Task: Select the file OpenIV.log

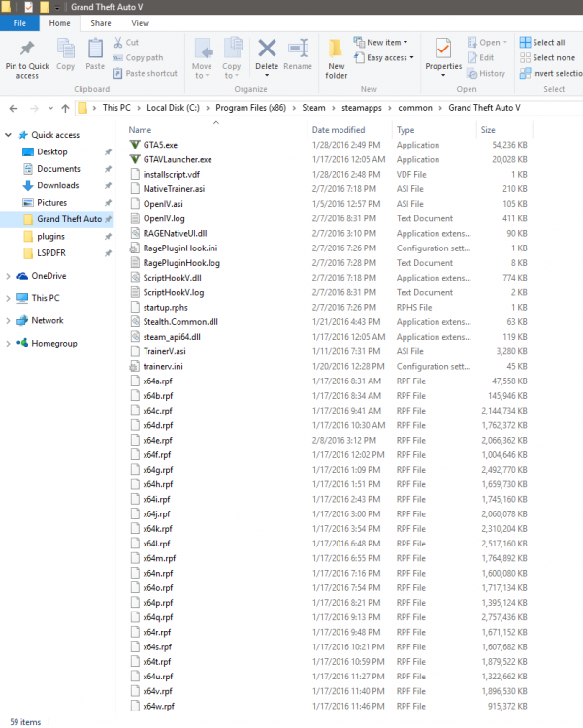Action: pos(164,218)
